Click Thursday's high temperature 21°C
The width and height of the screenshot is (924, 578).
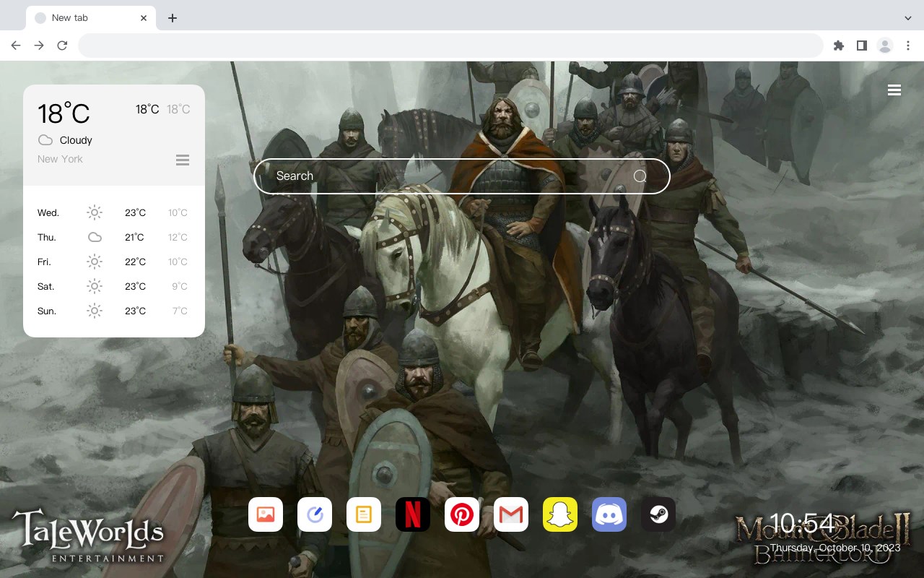coord(134,237)
